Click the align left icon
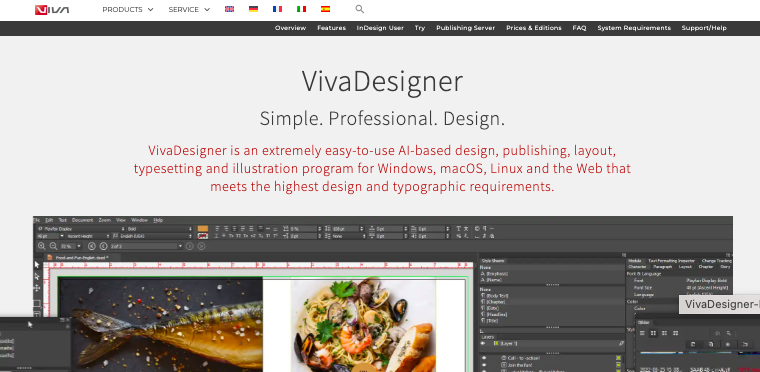This screenshot has height=372, width=760. 217,228
